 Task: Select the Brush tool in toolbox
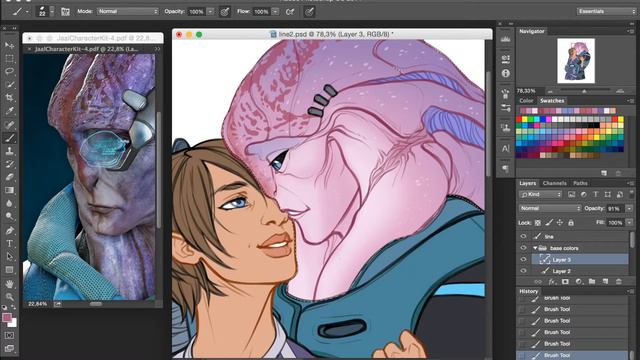(x=9, y=138)
